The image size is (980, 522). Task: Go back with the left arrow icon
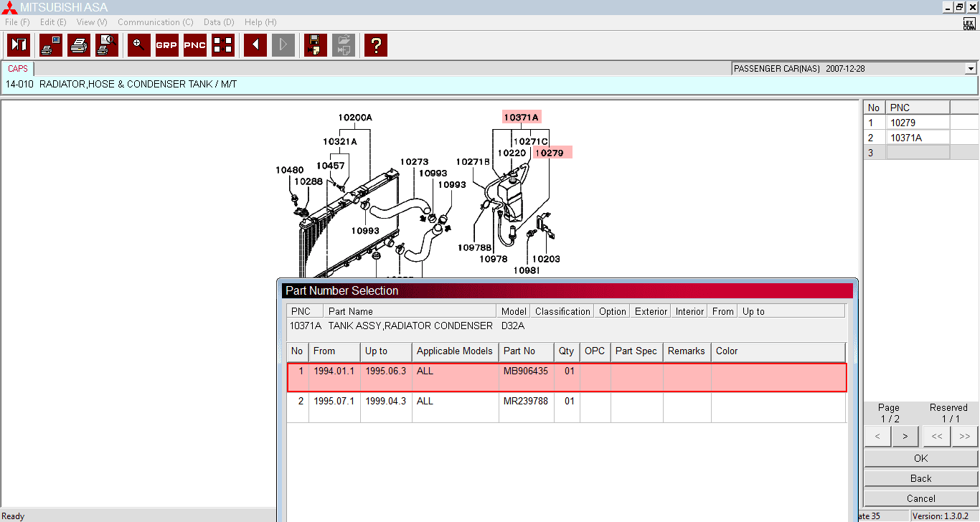(255, 45)
